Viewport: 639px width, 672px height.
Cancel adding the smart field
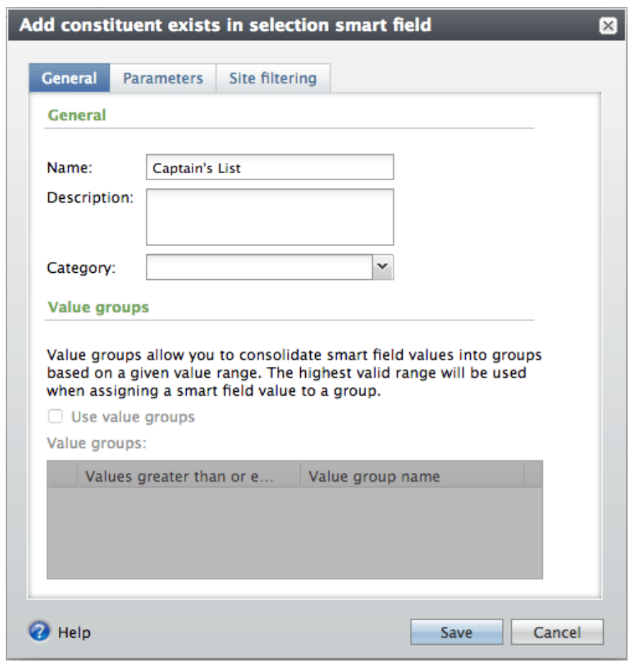557,632
